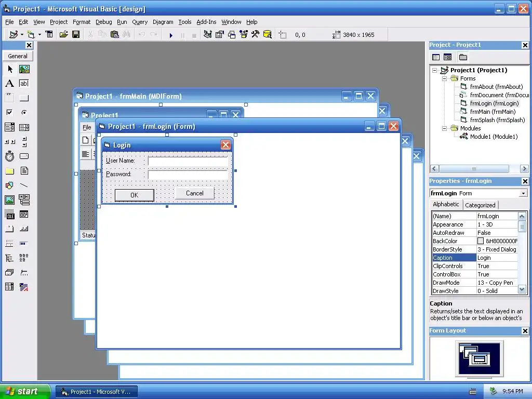Click the Password text box
Image resolution: width=532 pixels, height=399 pixels.
point(188,175)
